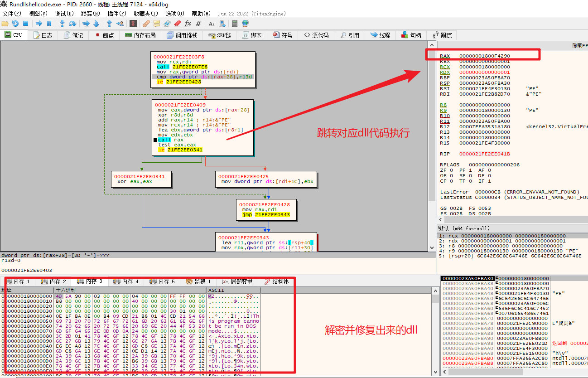588x378 pixels.
Task: Switch to the 句柄 tab
Action: (x=411, y=35)
